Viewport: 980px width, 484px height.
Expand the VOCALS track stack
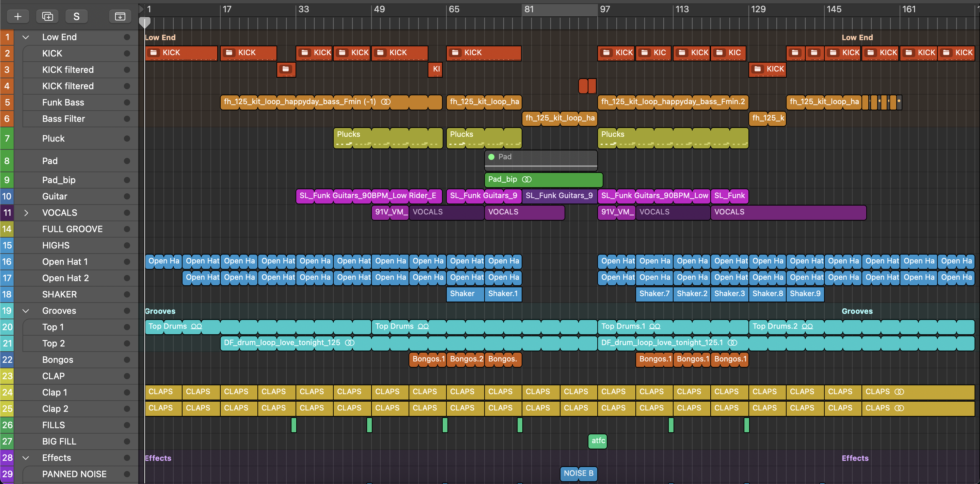click(26, 212)
